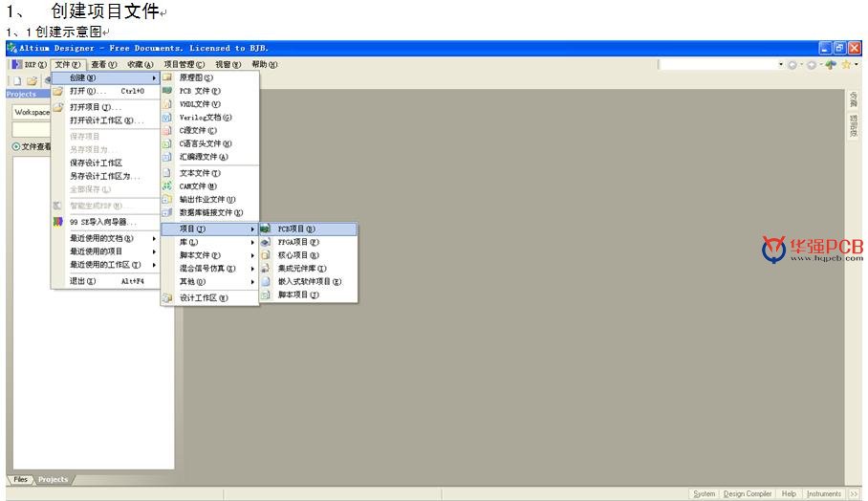Click the 99 SE导入向导 icon
868x501 pixels.
(58, 222)
